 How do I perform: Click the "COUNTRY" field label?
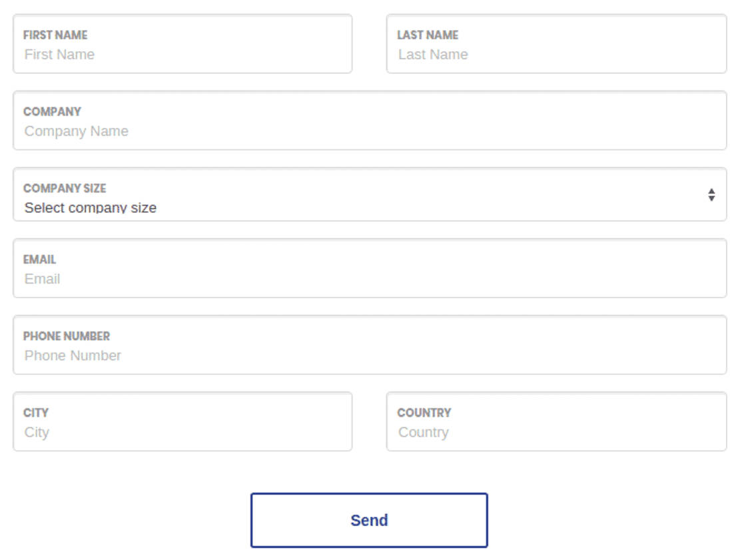point(424,413)
